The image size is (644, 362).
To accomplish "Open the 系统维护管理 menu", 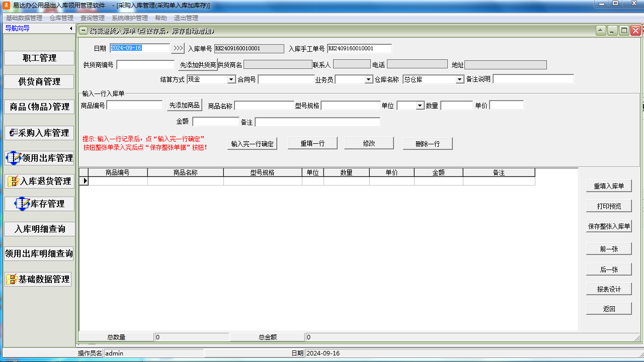I will [x=130, y=18].
